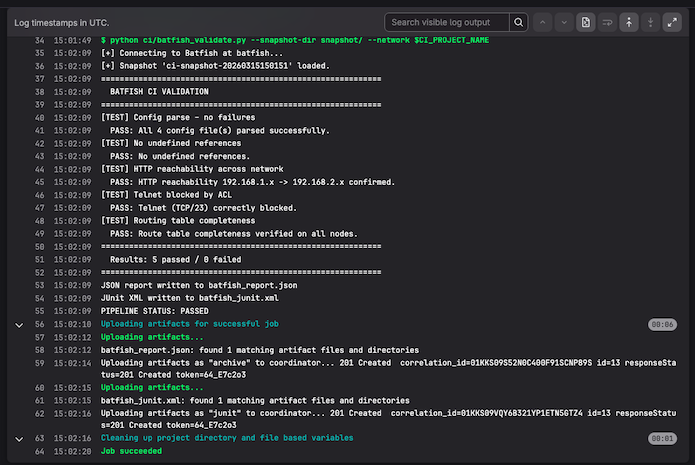
Task: Click the 00:06 duration badge
Action: coord(662,324)
